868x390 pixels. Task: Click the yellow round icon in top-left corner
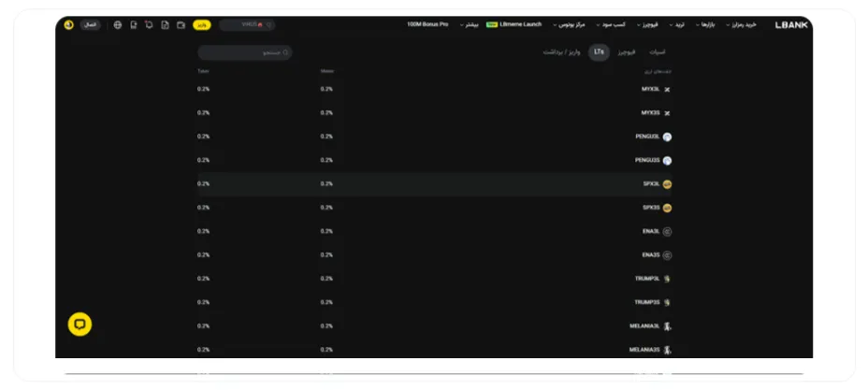(68, 25)
